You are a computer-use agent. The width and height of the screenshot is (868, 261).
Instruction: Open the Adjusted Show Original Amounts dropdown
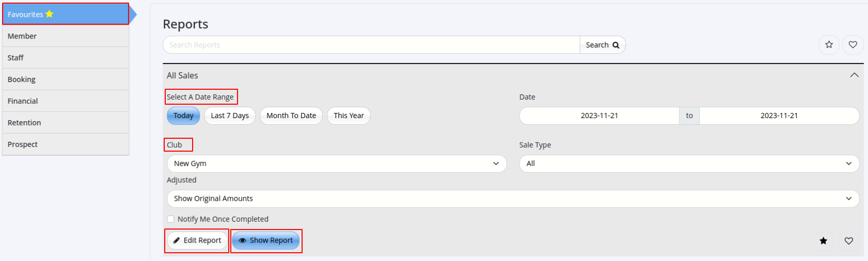coord(513,199)
